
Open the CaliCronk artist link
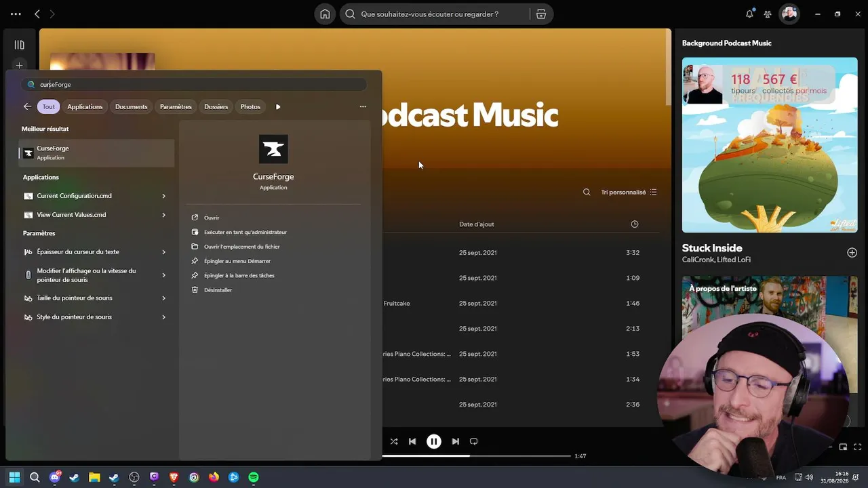pos(698,260)
